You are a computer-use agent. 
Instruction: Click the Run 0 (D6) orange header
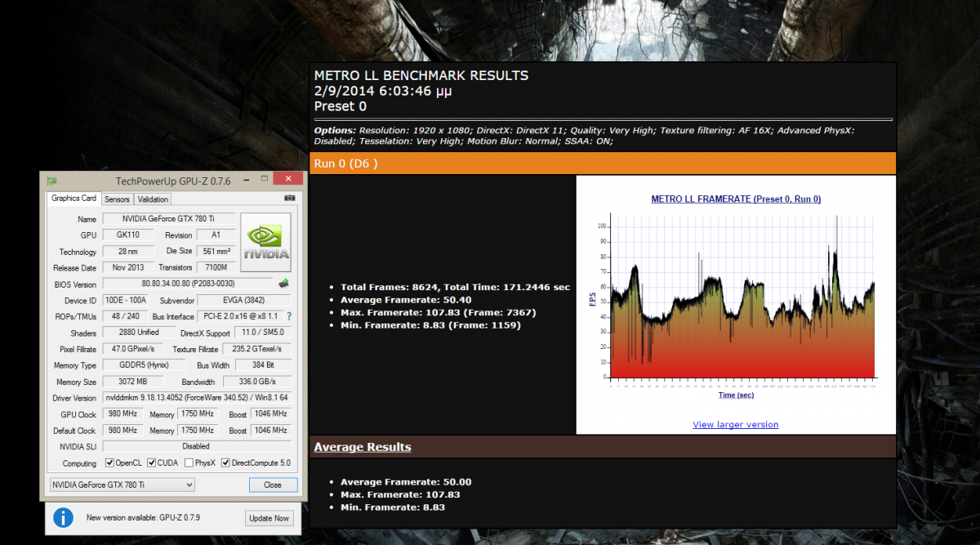click(603, 163)
